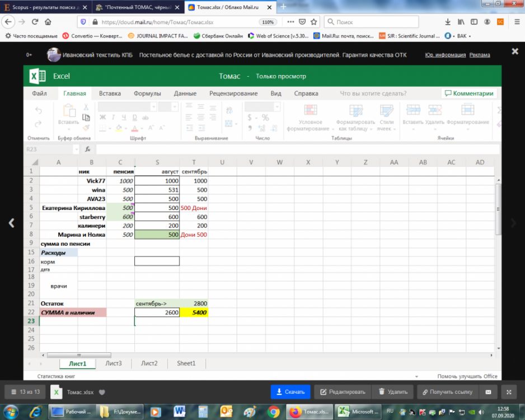
Task: Reload the page with the refresh icon
Action: coord(35,22)
